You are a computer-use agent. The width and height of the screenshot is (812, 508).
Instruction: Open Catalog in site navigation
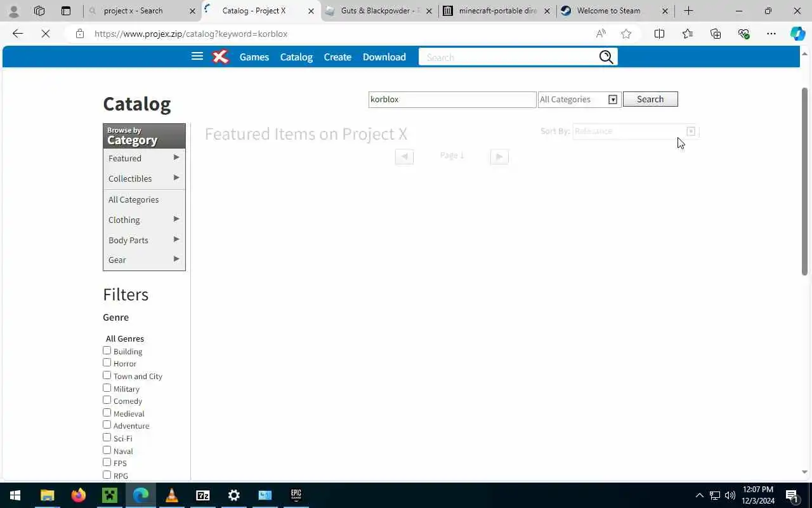[296, 57]
